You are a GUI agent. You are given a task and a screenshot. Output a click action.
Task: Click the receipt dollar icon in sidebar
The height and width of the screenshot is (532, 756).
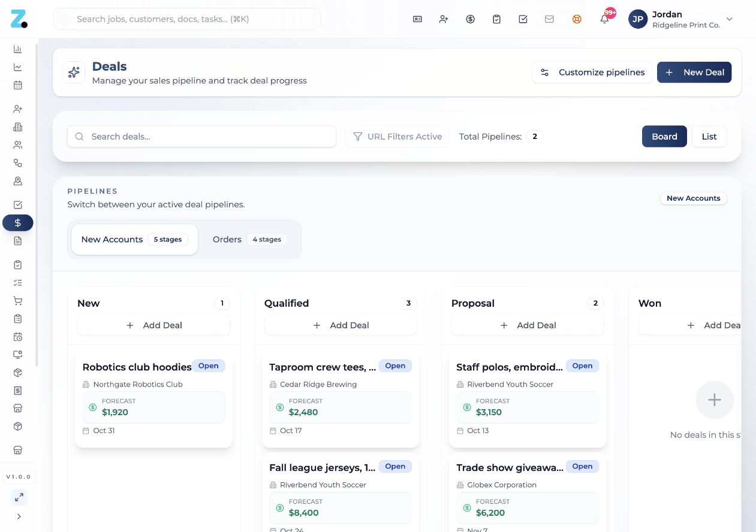tap(18, 391)
